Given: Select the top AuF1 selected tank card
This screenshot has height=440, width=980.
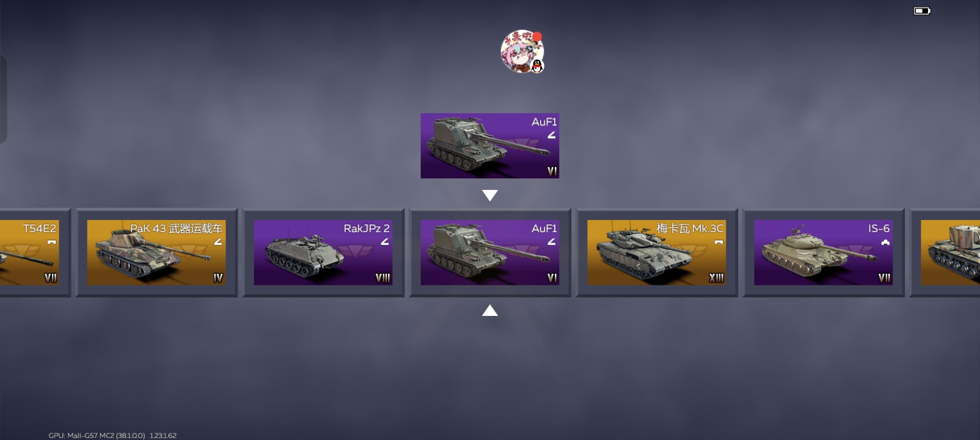Looking at the screenshot, I should click(490, 145).
